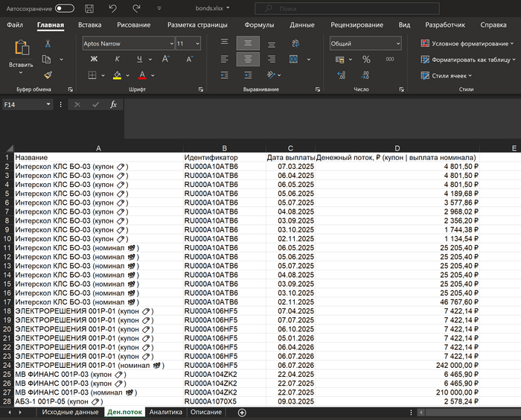Image resolution: width=521 pixels, height=420 pixels.
Task: Click the yellow fill color swatch
Action: coord(117,75)
